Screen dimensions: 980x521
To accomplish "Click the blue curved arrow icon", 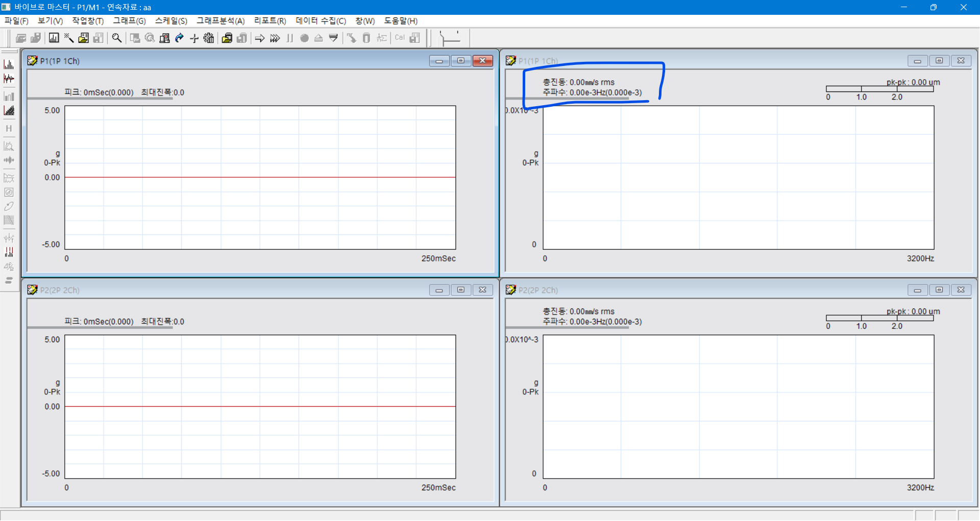I will click(179, 38).
